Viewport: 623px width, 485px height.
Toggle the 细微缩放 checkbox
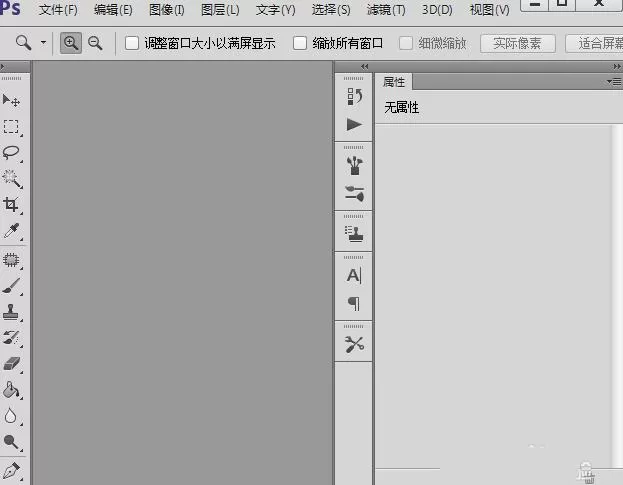pos(406,43)
